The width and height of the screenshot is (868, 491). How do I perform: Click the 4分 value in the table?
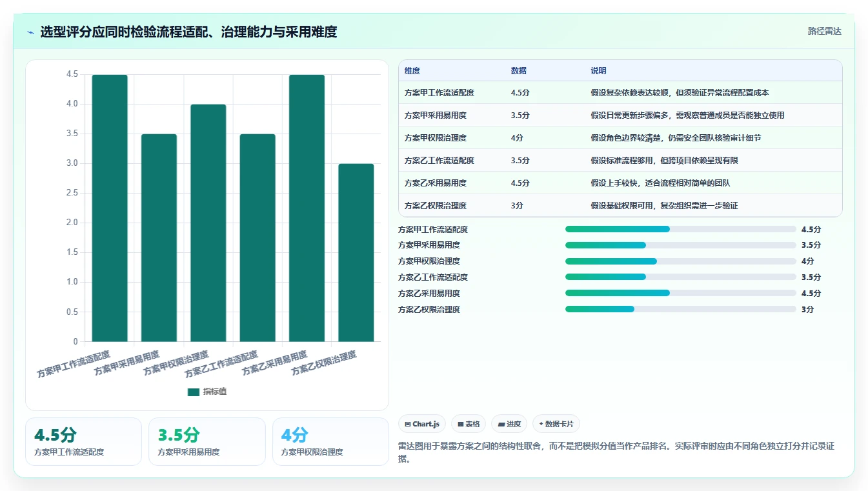point(517,138)
